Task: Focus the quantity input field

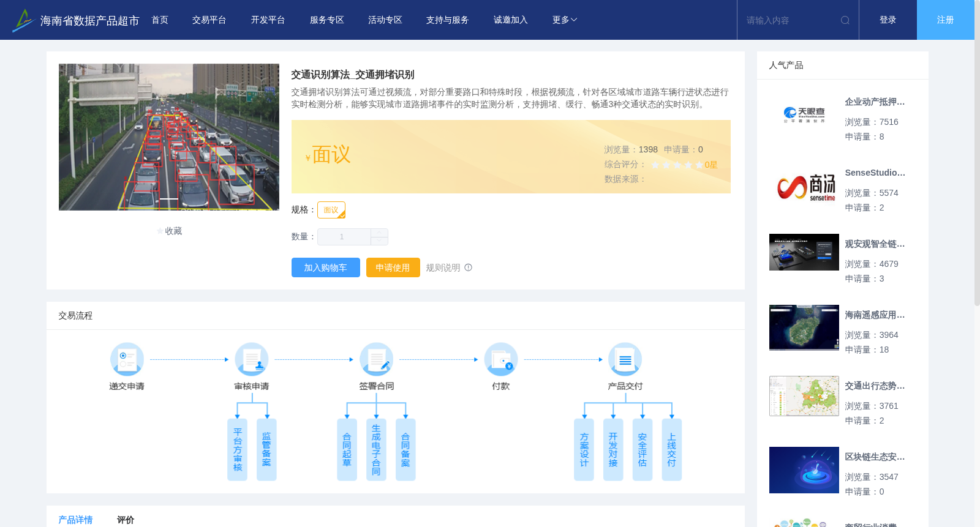Action: [344, 237]
